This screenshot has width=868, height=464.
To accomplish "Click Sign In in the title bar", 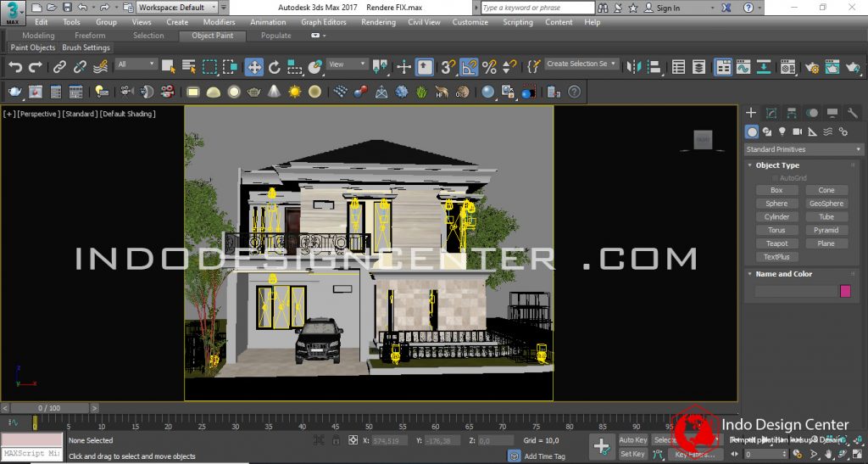I will coord(668,8).
